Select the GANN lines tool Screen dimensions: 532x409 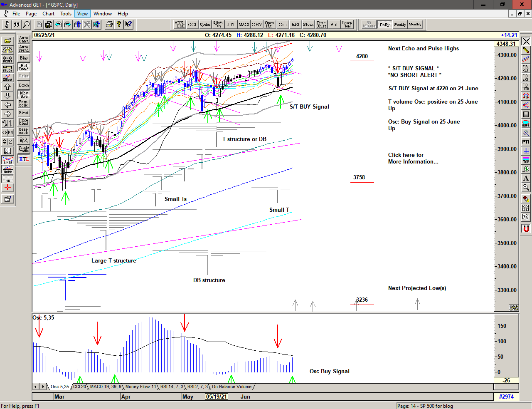tap(7, 169)
